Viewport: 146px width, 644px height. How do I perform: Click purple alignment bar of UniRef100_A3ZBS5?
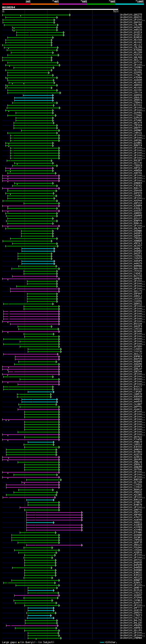tap(55, 525)
